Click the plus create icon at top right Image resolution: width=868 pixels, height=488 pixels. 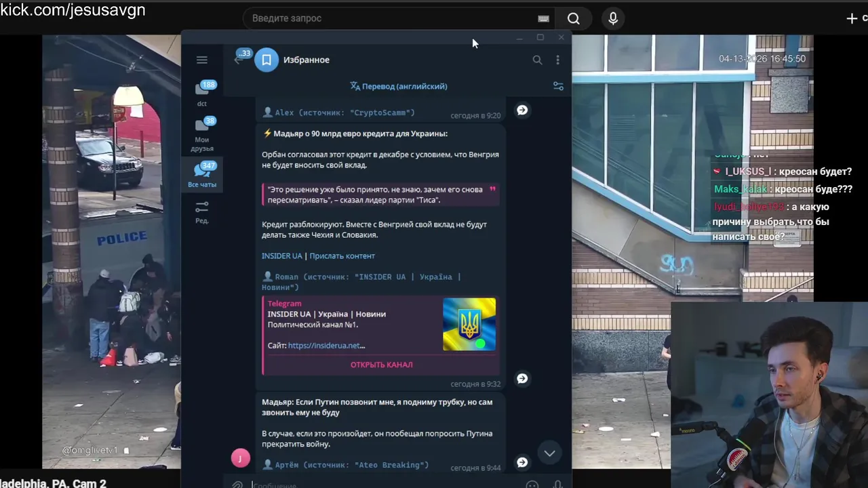[852, 18]
